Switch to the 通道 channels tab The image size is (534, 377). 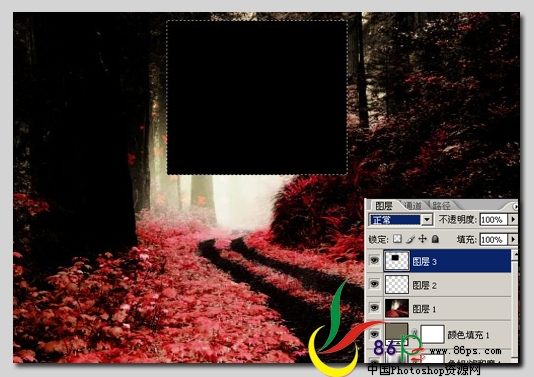coord(412,206)
